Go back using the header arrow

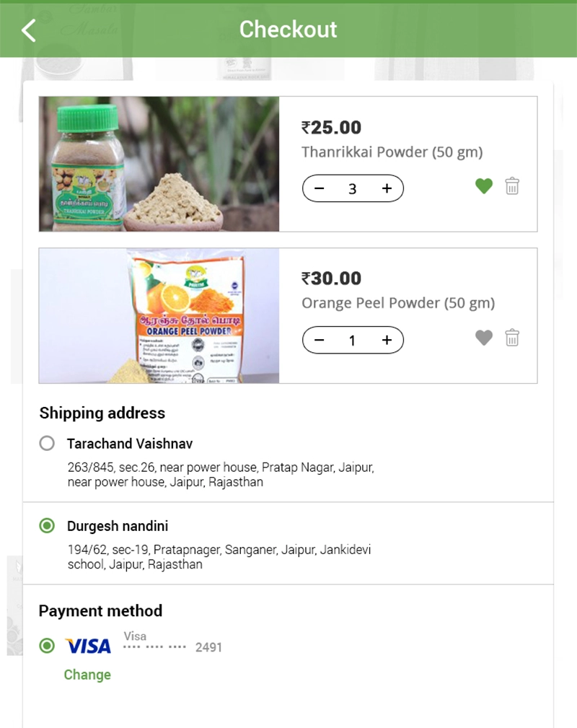pos(29,30)
